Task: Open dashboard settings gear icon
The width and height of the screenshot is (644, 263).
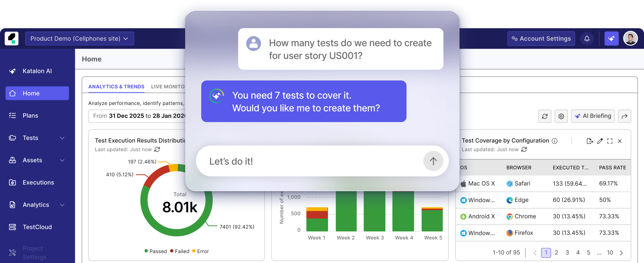Action: pos(561,116)
